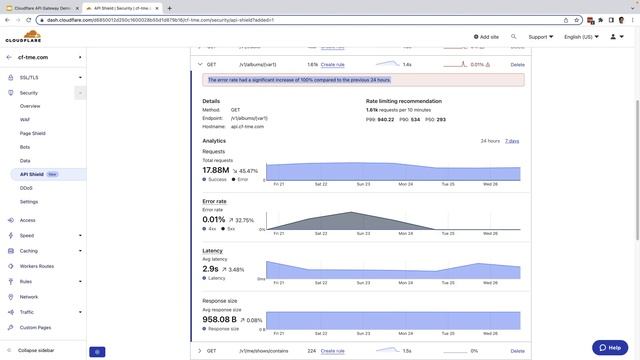Click Create rule link for albums endpoint
The height and width of the screenshot is (360, 640).
tap(332, 64)
